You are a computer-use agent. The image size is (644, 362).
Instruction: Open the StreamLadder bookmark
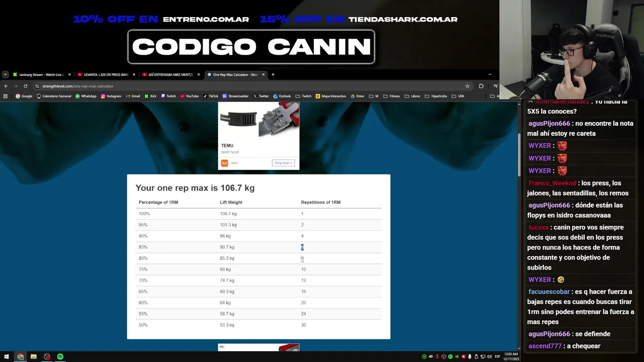tap(235, 96)
